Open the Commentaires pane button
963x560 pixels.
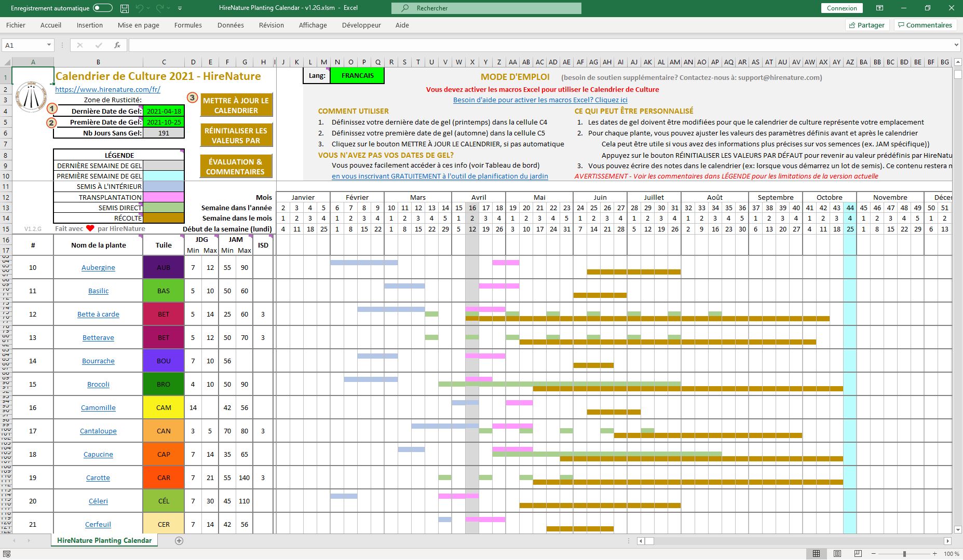pos(925,25)
